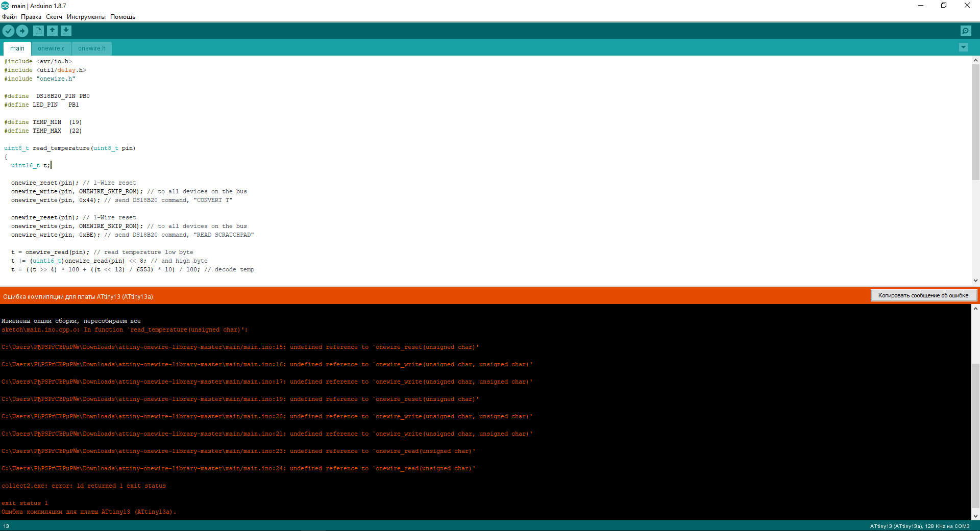Image resolution: width=980 pixels, height=531 pixels.
Task: Open the Инструменты menu
Action: pos(86,17)
